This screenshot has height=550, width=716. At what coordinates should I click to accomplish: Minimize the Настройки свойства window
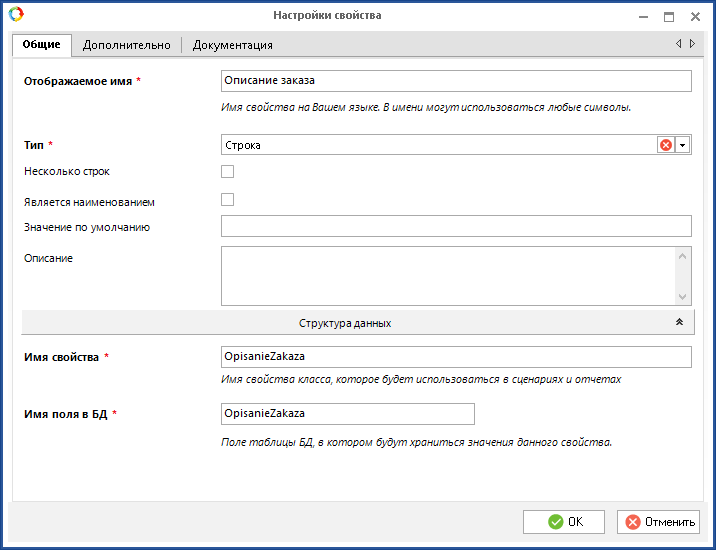click(642, 16)
